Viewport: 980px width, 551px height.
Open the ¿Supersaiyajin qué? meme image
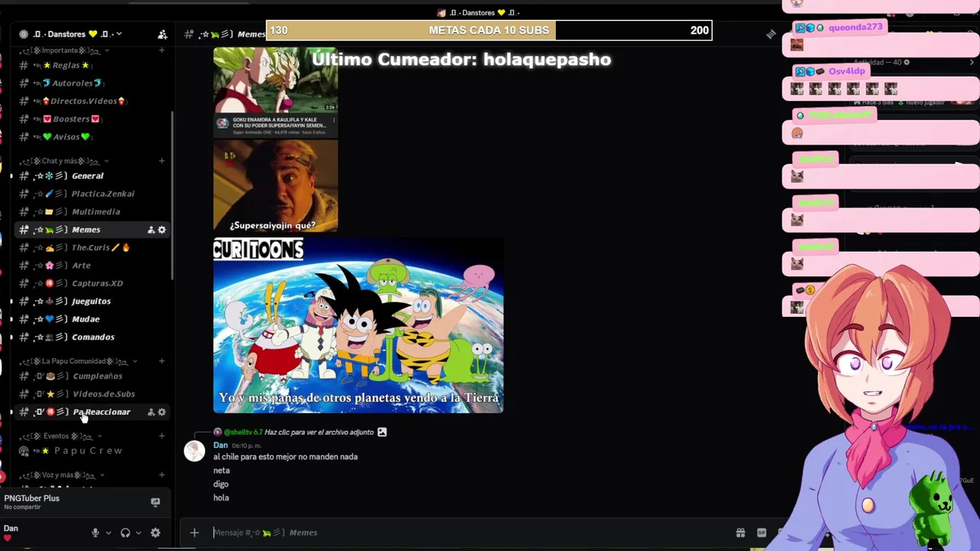tap(276, 186)
